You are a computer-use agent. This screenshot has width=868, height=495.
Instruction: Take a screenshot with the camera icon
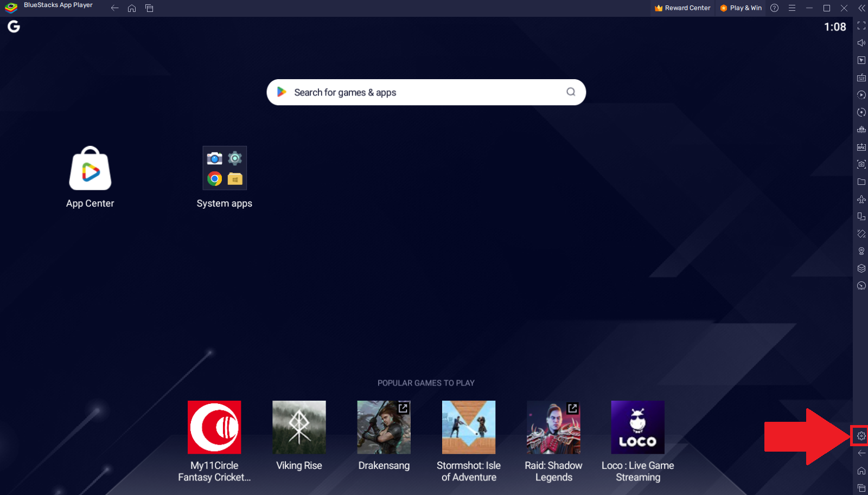(x=861, y=164)
